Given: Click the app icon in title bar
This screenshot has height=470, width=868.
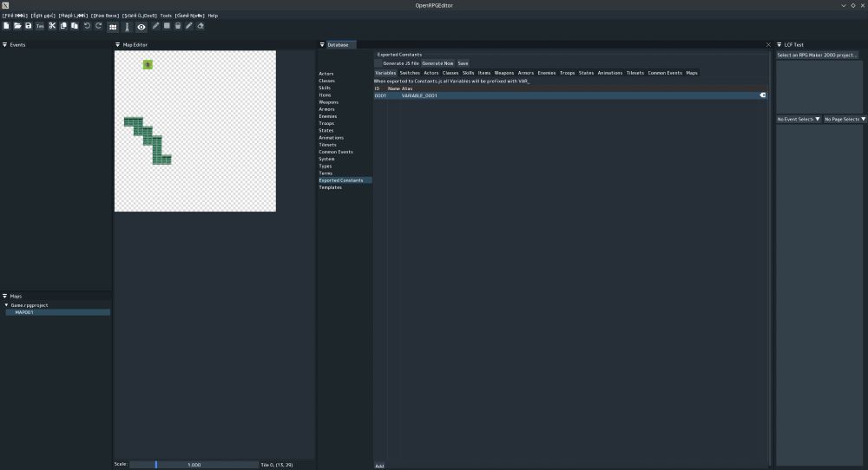Looking at the screenshot, I should [x=5, y=5].
